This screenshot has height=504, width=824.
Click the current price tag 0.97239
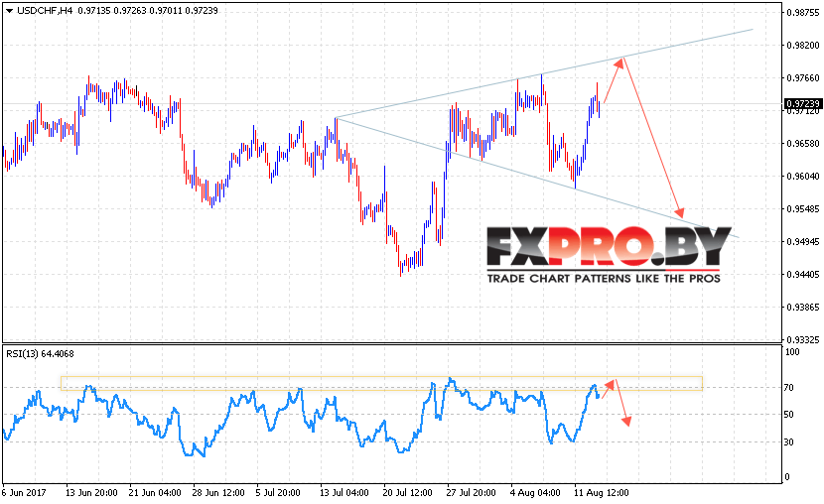pos(803,103)
